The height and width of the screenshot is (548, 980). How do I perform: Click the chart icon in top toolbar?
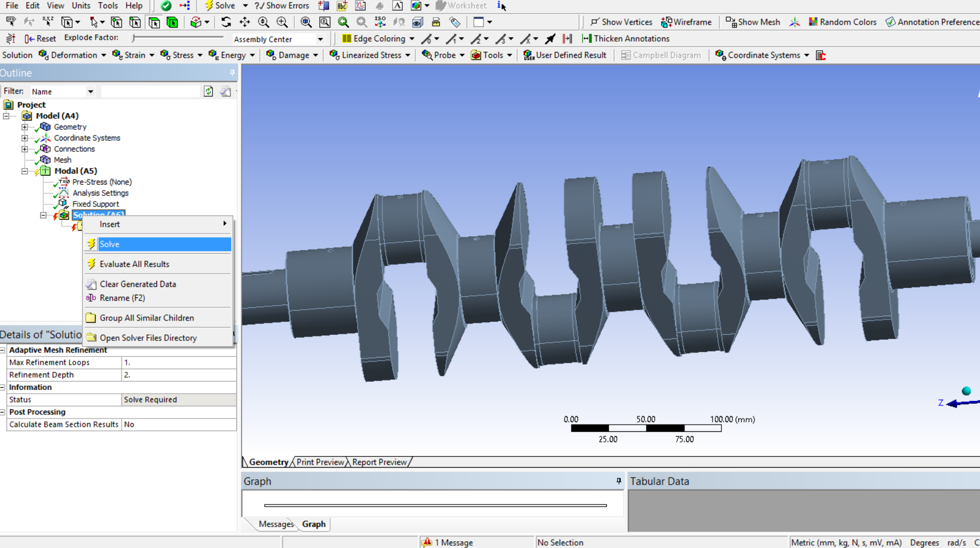click(360, 6)
